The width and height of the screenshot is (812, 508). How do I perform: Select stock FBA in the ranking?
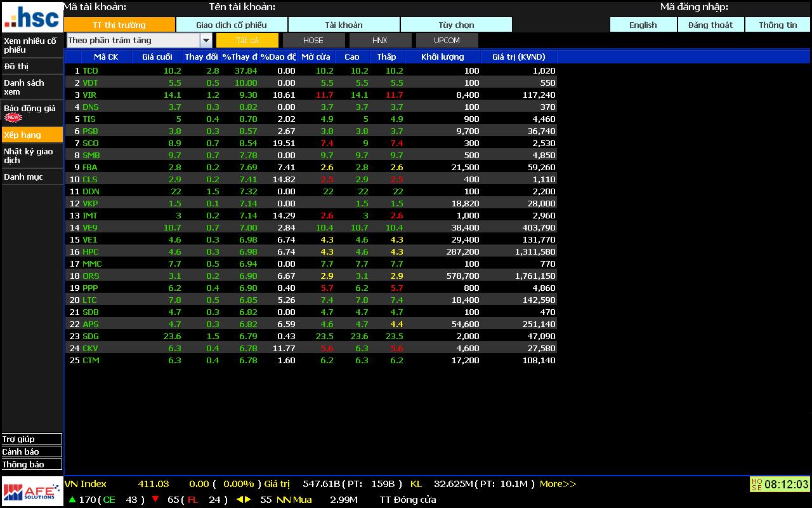tap(90, 167)
